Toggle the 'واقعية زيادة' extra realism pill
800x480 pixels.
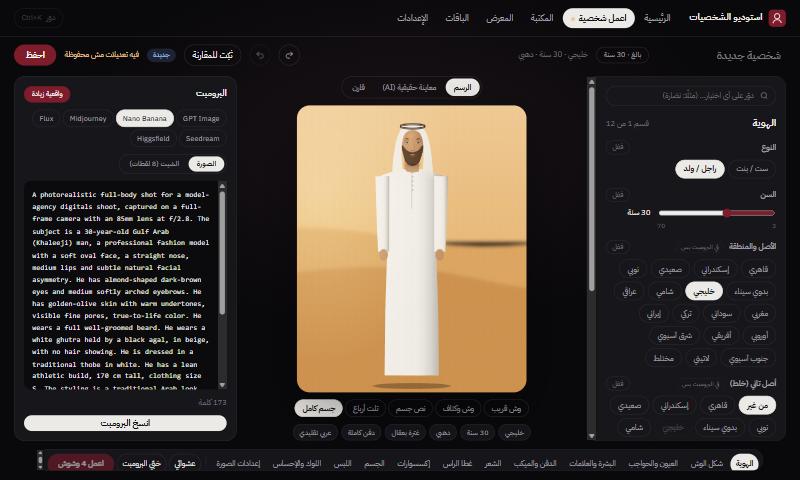[x=47, y=94]
